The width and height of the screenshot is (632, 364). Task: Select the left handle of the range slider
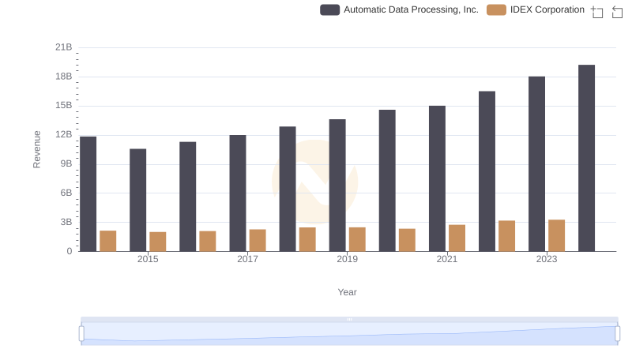(81, 334)
